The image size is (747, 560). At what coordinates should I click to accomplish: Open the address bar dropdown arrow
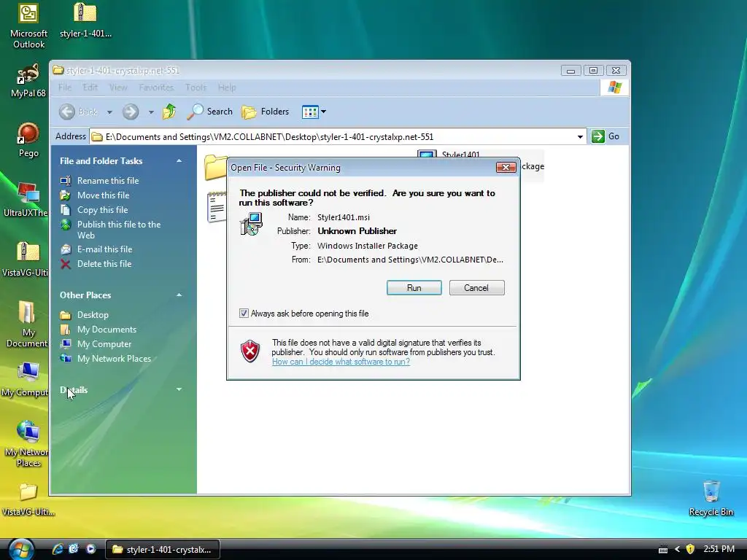coord(580,136)
